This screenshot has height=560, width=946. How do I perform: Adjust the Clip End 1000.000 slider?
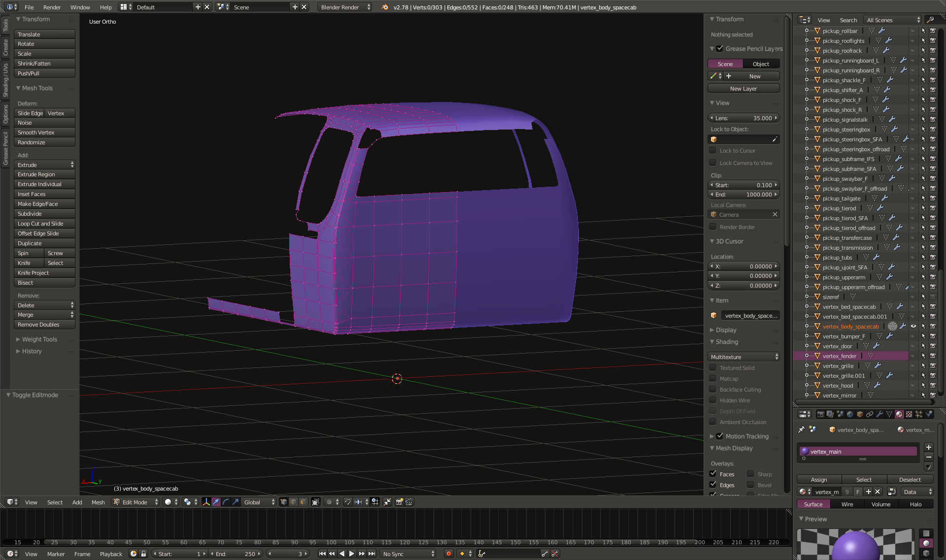[x=743, y=195]
